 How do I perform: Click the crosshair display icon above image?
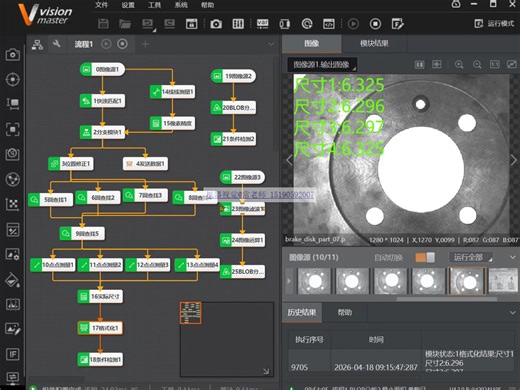coord(437,64)
